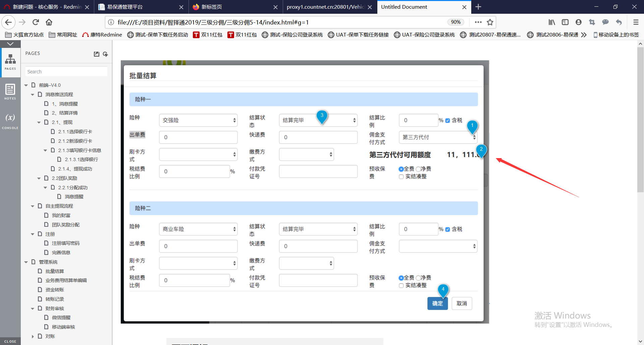
Task: Click the browser reload icon
Action: pos(36,22)
